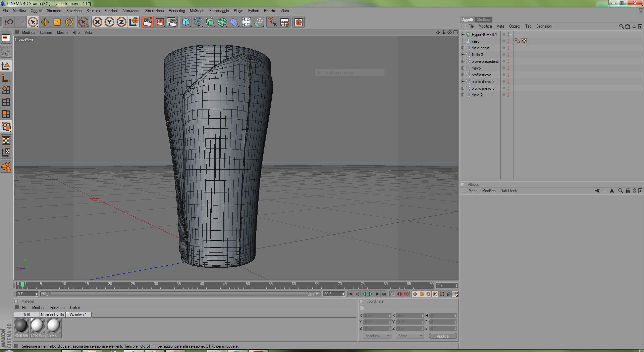Switch to the Struttura tab

(483, 19)
